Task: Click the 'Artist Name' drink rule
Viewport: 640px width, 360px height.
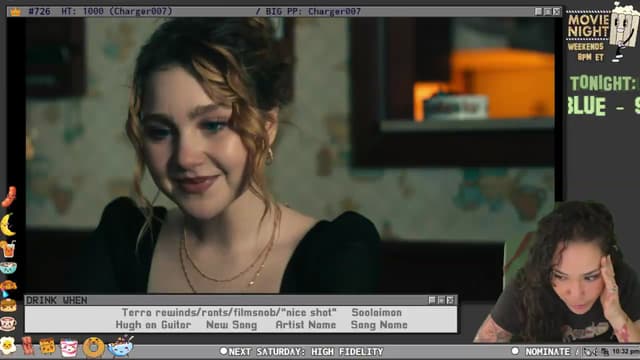Action: click(306, 325)
